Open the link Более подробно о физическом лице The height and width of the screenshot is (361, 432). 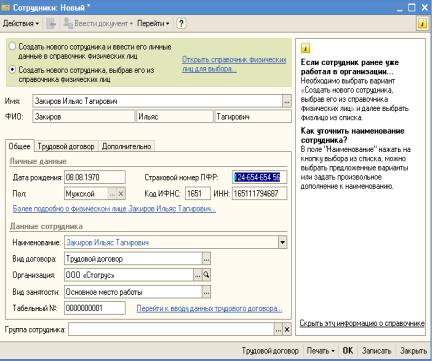[114, 209]
